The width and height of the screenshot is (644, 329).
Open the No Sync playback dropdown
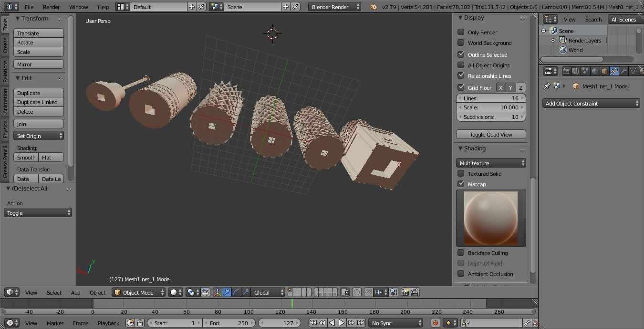click(x=395, y=323)
